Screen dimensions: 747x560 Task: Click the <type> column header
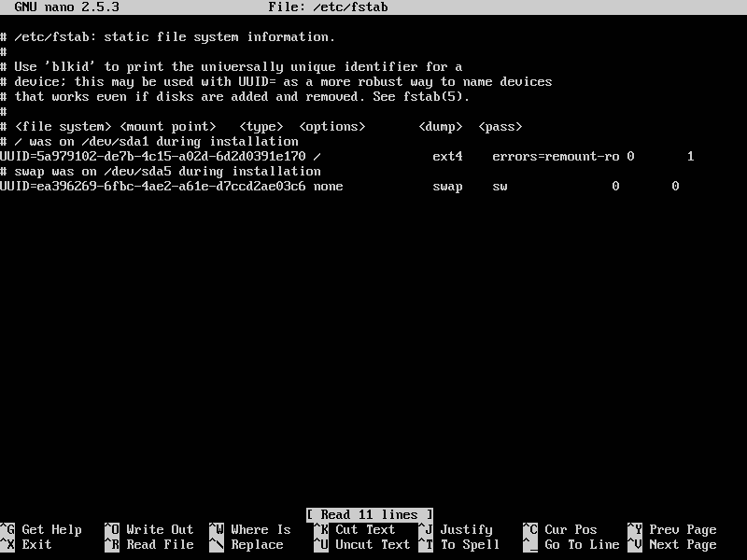pos(261,127)
